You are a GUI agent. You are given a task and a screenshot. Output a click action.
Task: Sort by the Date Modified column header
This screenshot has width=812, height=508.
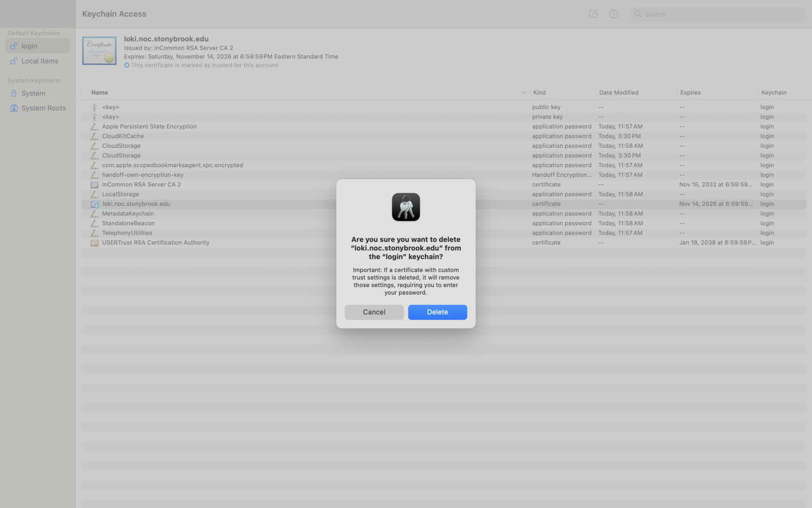point(619,92)
